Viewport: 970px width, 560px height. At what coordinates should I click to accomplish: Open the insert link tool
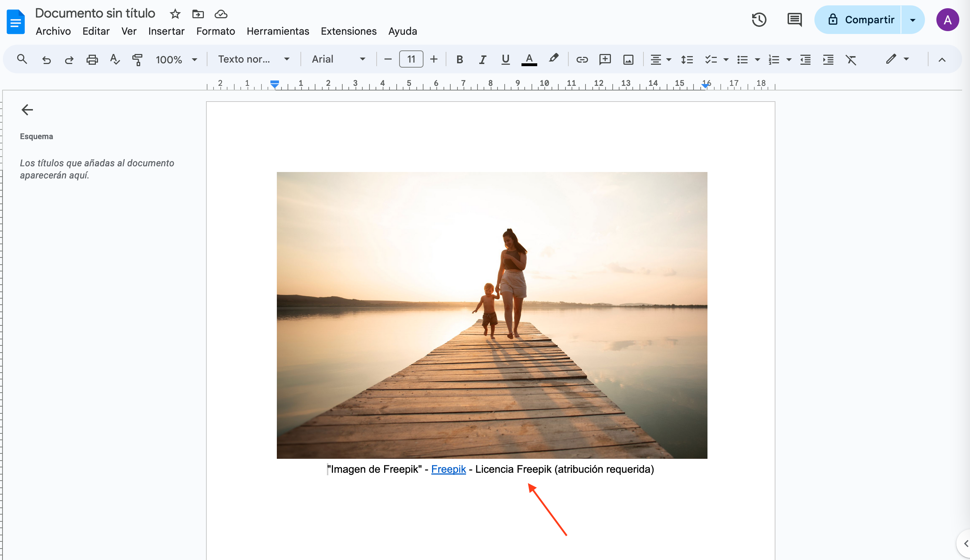click(x=582, y=60)
